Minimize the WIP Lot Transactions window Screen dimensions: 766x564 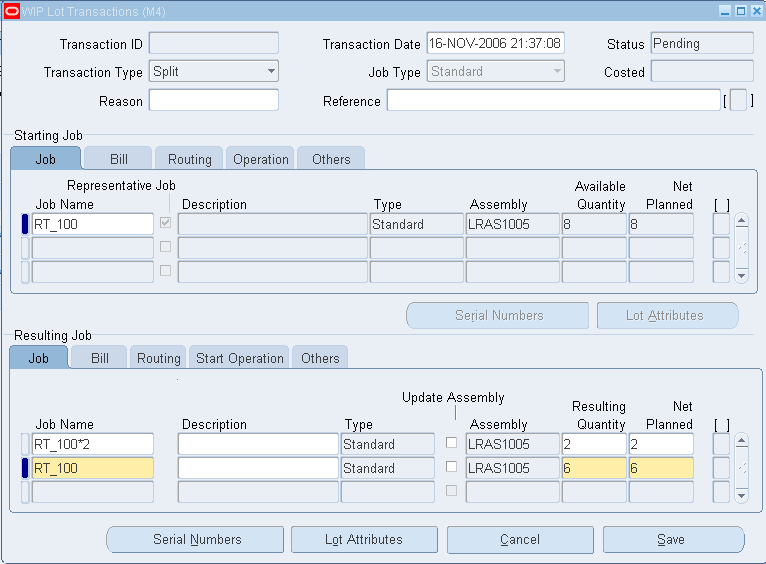pyautogui.click(x=725, y=11)
